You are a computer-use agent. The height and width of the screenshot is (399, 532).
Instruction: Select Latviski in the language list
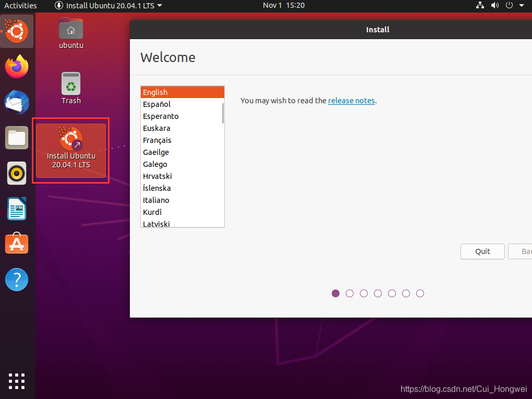pyautogui.click(x=182, y=223)
